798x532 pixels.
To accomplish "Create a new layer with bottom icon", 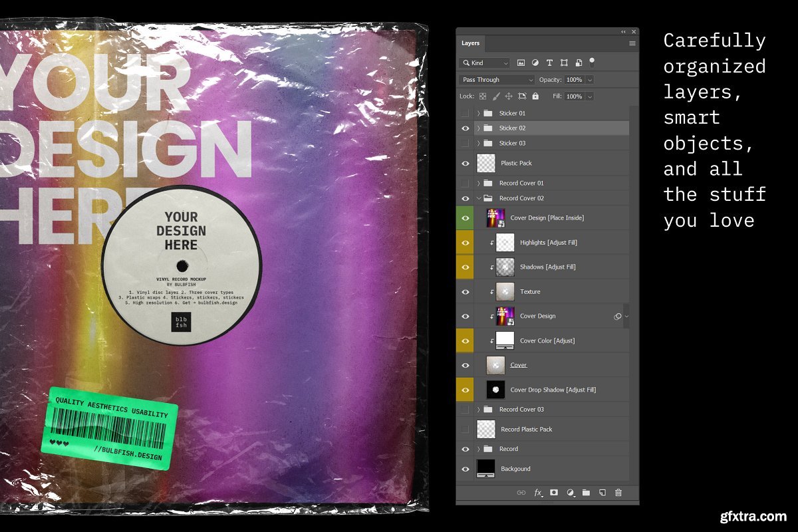I will (x=602, y=493).
